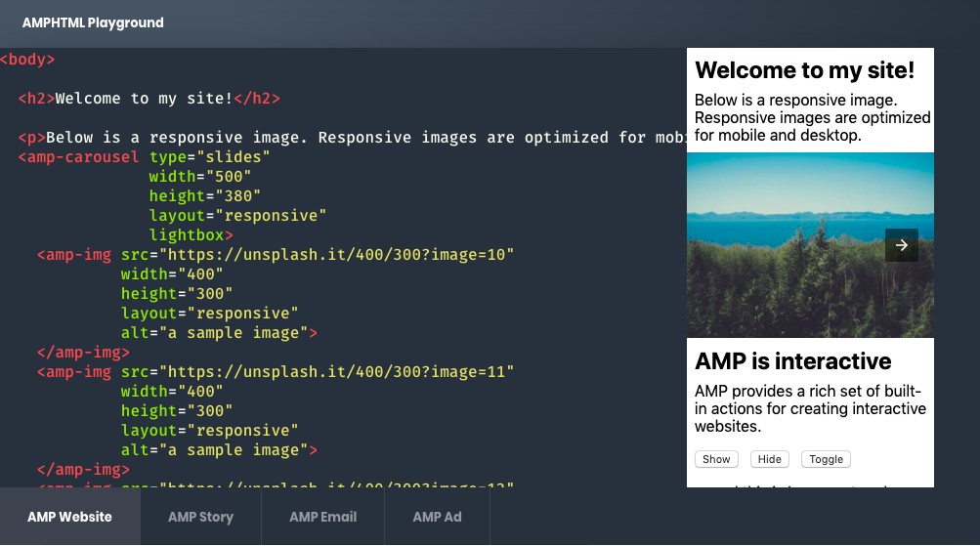Click the 'AMP is interactive' preview heading

792,361
